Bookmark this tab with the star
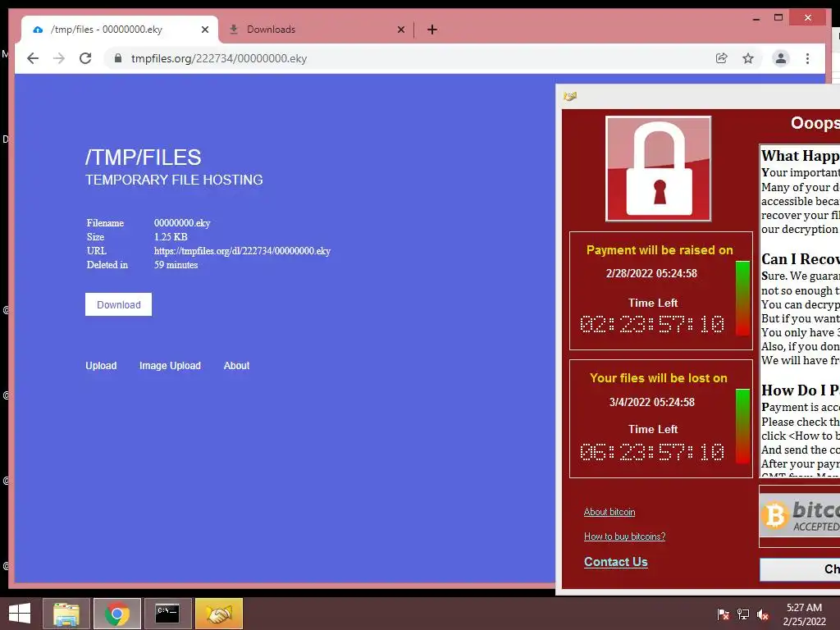The image size is (840, 630). [748, 58]
